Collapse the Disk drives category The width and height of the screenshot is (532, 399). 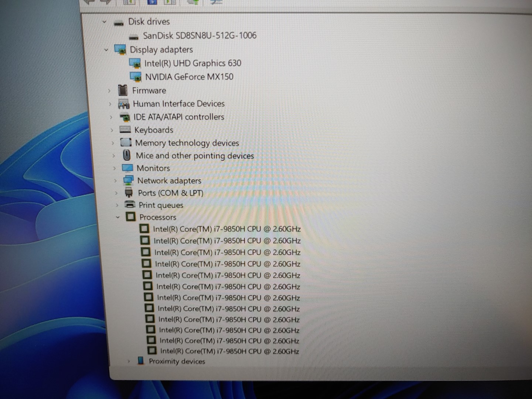click(x=105, y=22)
